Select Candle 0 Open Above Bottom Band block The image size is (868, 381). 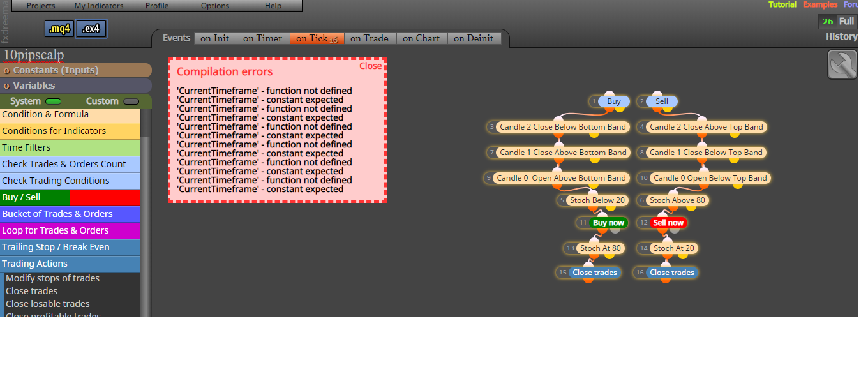pos(562,178)
